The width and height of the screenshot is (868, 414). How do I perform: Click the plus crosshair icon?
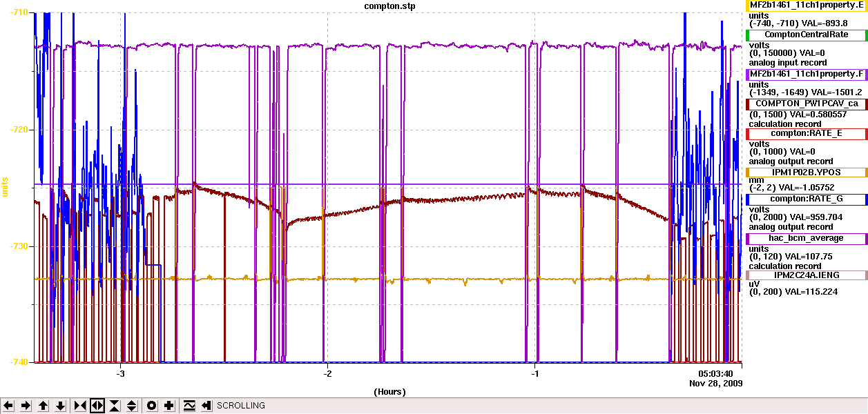(x=169, y=406)
